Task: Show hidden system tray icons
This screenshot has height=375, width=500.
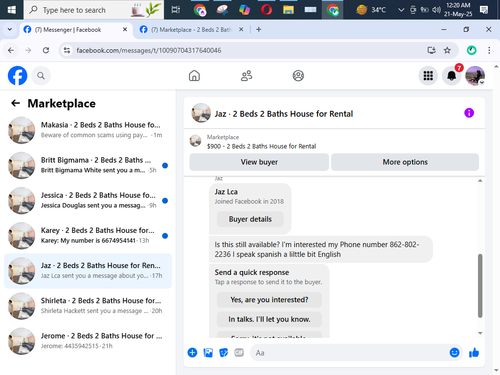Action: [401, 10]
